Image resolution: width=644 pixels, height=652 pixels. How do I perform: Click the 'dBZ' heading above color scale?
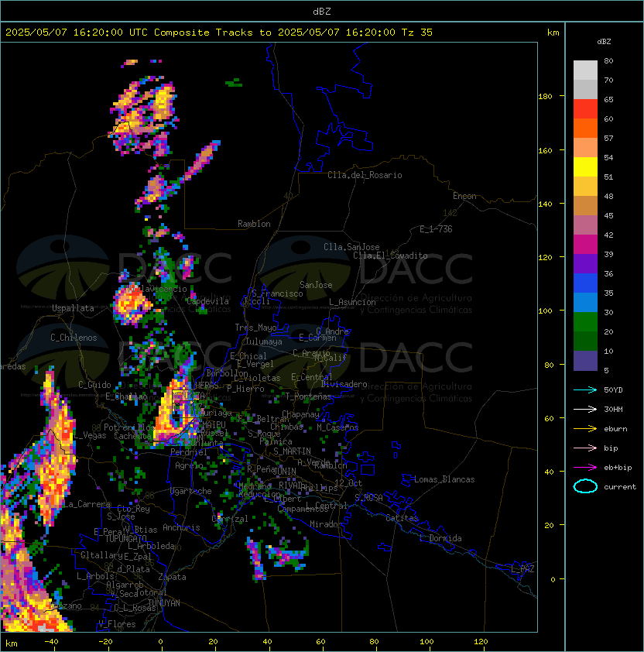604,42
